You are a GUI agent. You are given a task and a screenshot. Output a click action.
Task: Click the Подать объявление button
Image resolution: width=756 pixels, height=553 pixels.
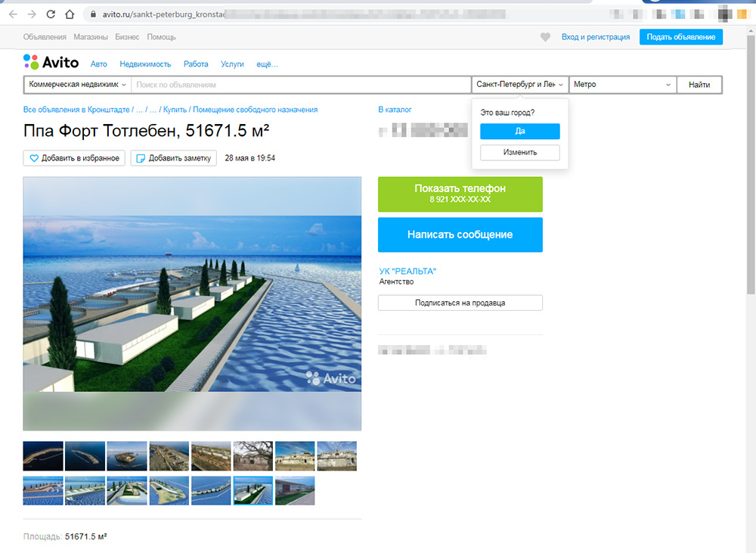tap(681, 37)
